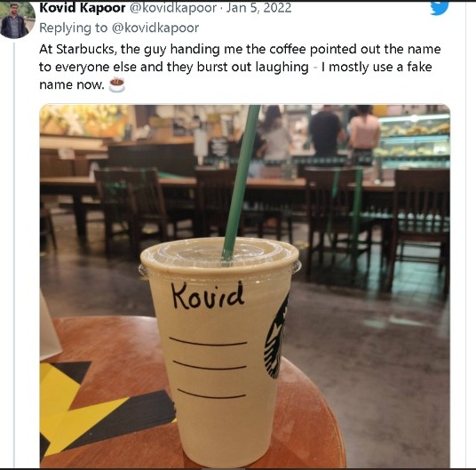
Task: Open the @kovidkapoor handle beside the name
Action: 173,8
